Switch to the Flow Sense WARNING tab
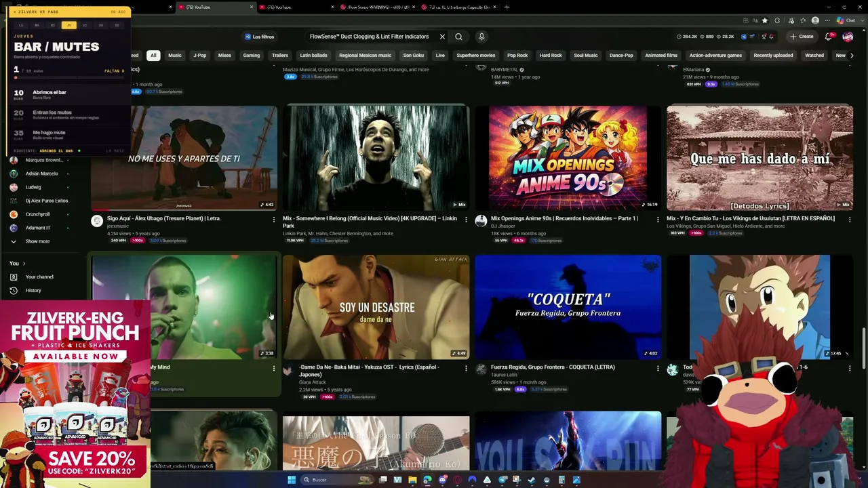Image resolution: width=868 pixels, height=488 pixels. 377,7
